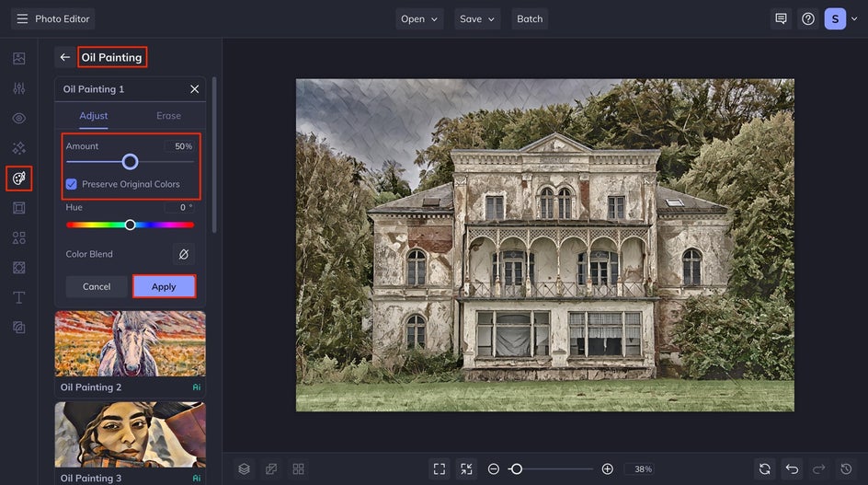
Task: Redo the last action
Action: (818, 469)
